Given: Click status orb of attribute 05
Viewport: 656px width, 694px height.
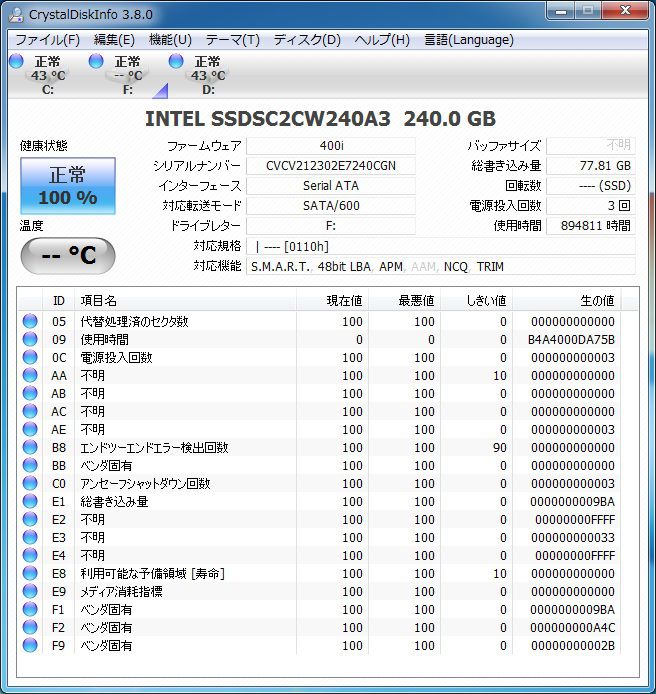Looking at the screenshot, I should [x=30, y=321].
